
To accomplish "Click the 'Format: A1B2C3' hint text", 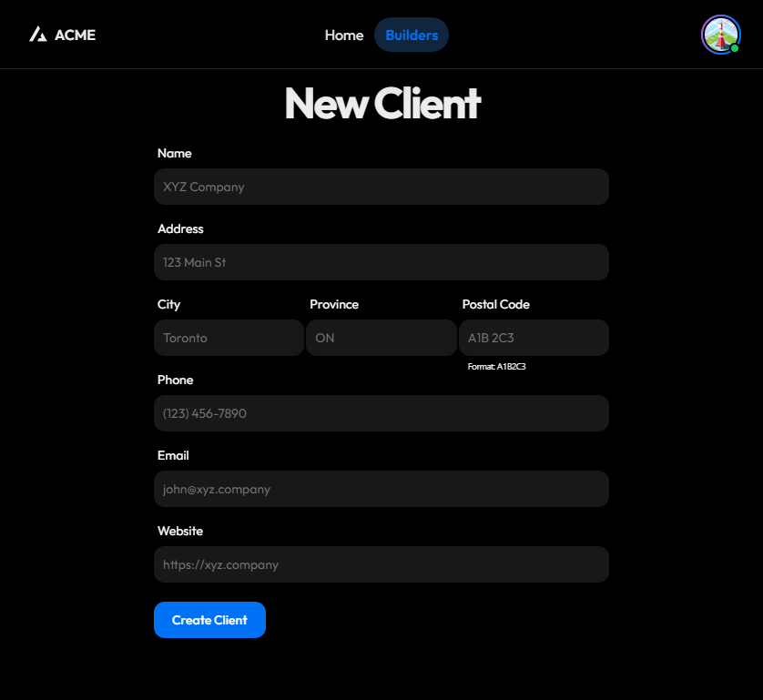I will (496, 366).
